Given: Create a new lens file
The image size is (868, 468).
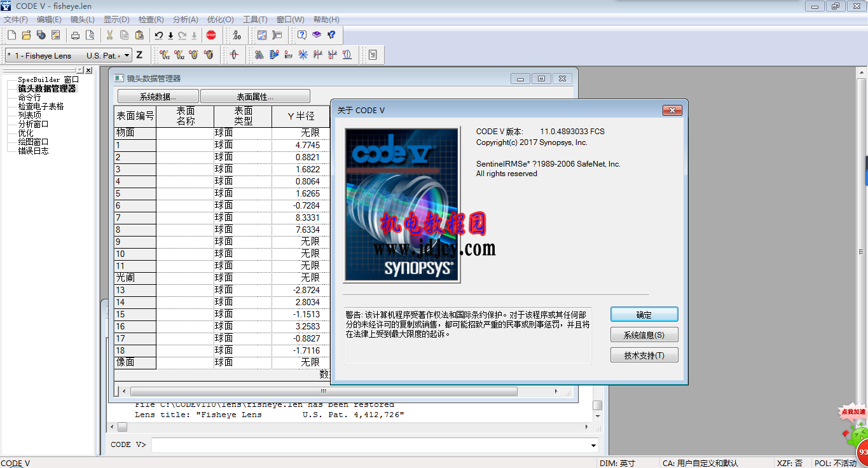Looking at the screenshot, I should 11,35.
